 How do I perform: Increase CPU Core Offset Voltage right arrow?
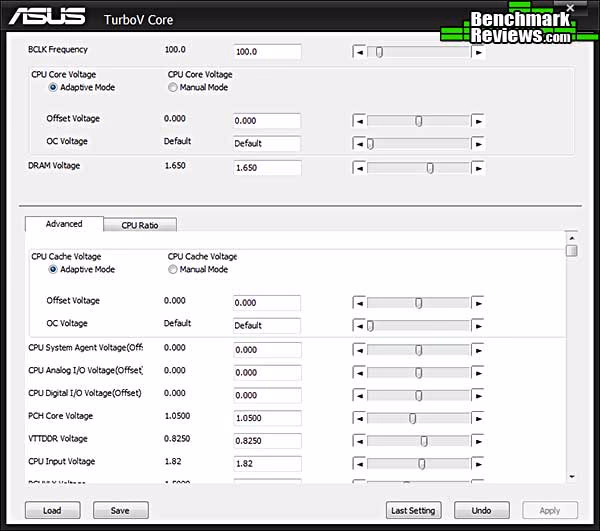pos(478,121)
